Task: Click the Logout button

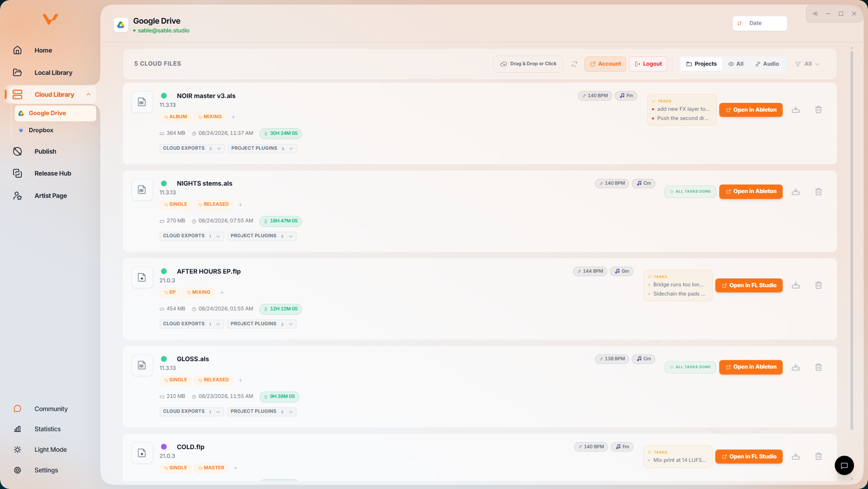Action: pyautogui.click(x=648, y=64)
